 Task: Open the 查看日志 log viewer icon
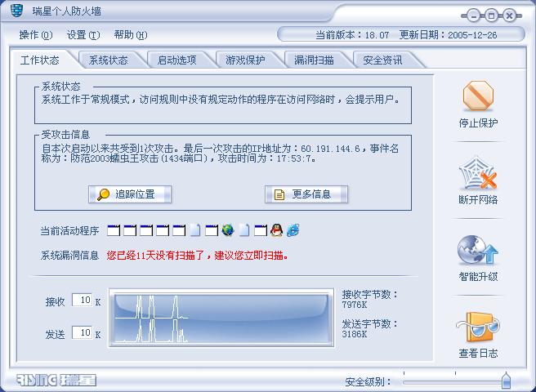pyautogui.click(x=478, y=327)
